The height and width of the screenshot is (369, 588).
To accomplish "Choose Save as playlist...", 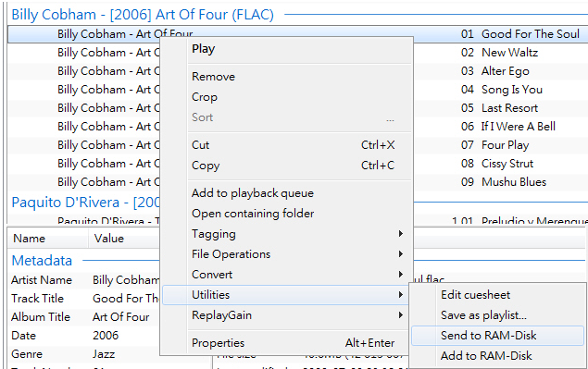I will [497, 315].
